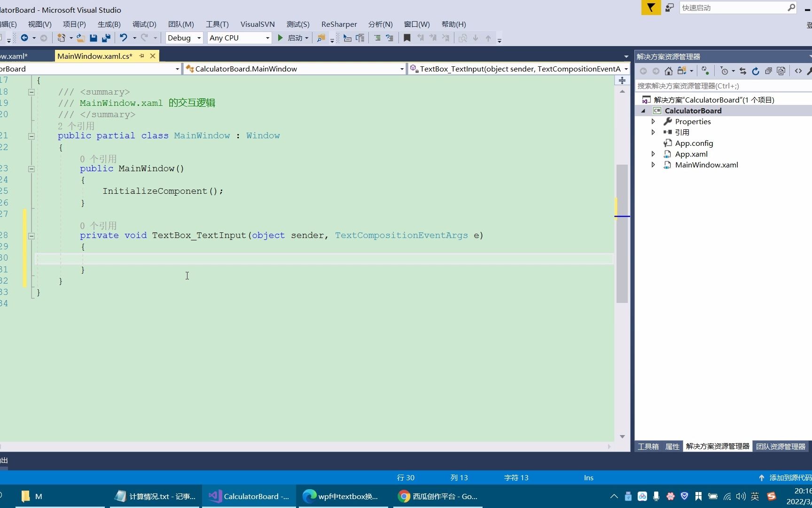Image resolution: width=812 pixels, height=508 pixels.
Task: Click the vertical scrollbar thumb in the editor
Action: click(622, 233)
